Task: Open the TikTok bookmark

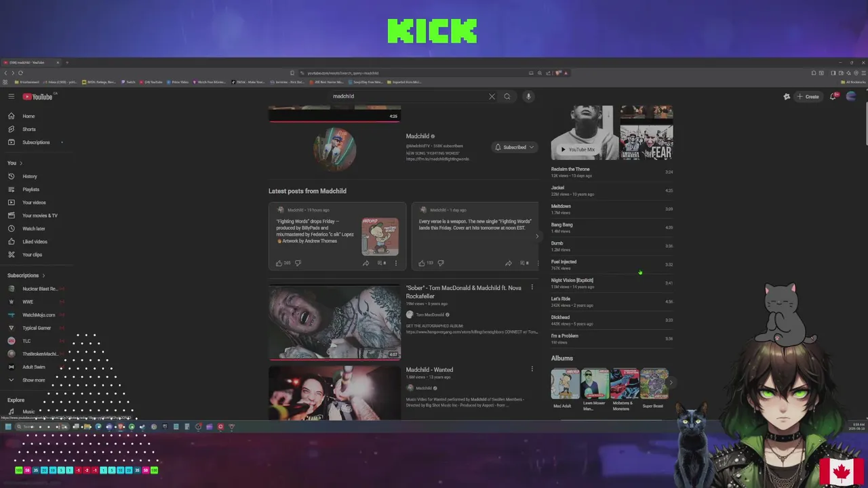Action: [x=248, y=82]
